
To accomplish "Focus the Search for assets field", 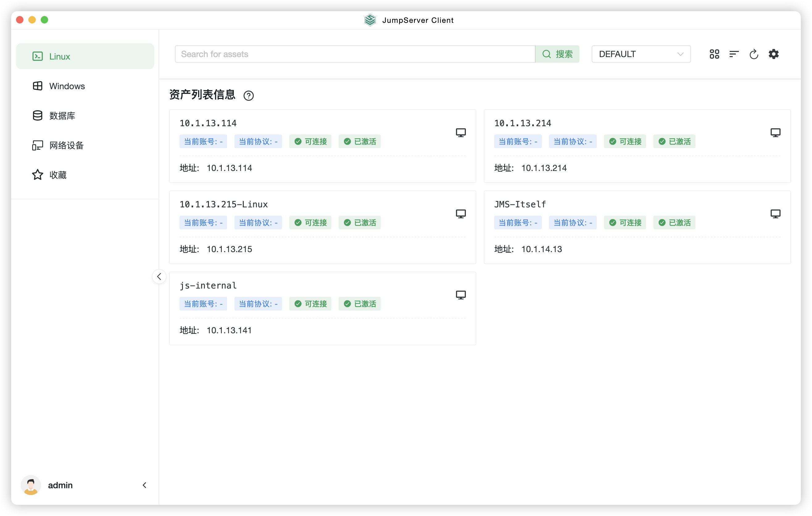I will tap(354, 54).
